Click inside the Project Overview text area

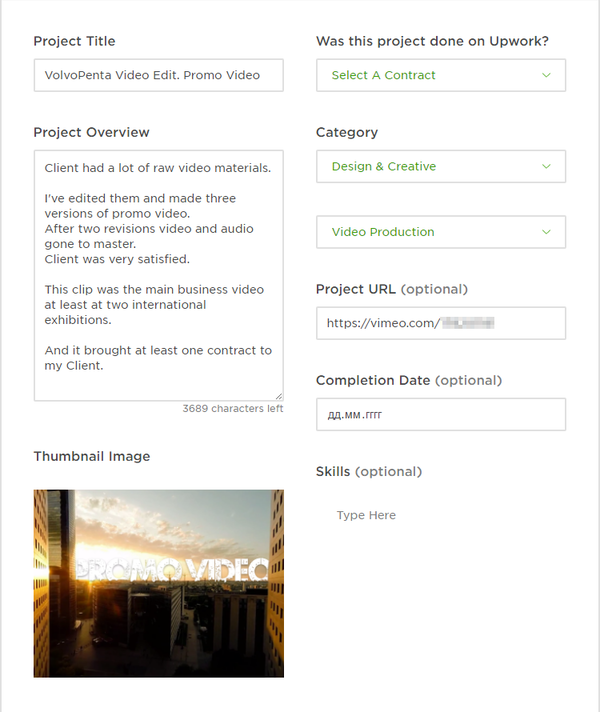pyautogui.click(x=158, y=275)
